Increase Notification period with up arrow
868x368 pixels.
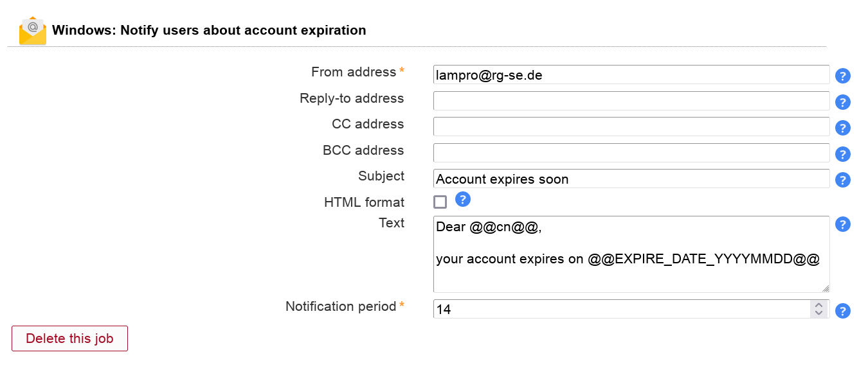tap(818, 305)
